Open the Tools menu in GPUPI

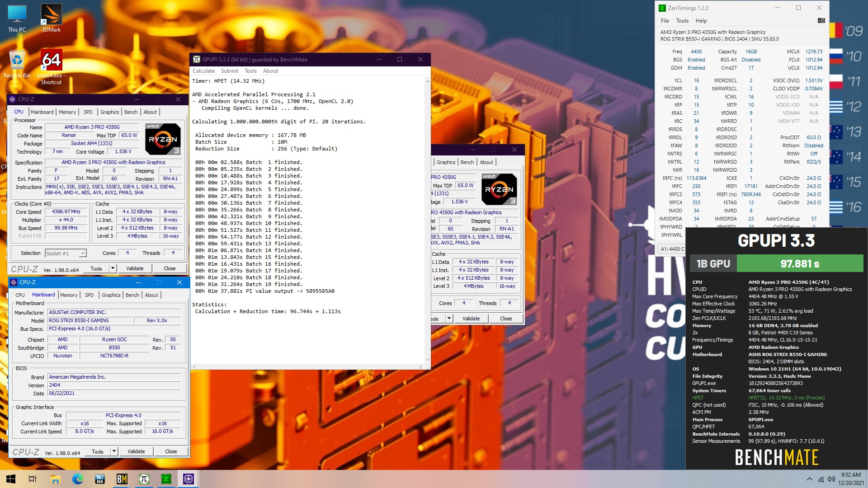[x=250, y=71]
